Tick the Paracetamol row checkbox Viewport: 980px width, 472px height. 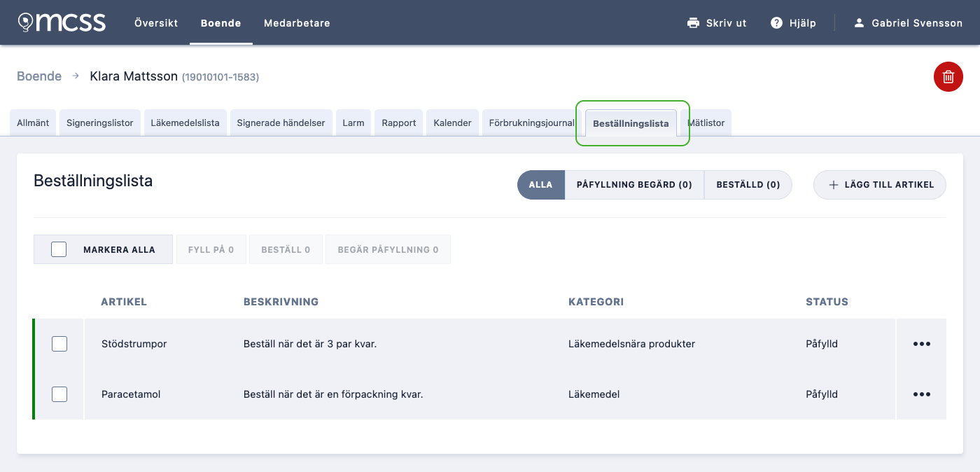tap(59, 394)
